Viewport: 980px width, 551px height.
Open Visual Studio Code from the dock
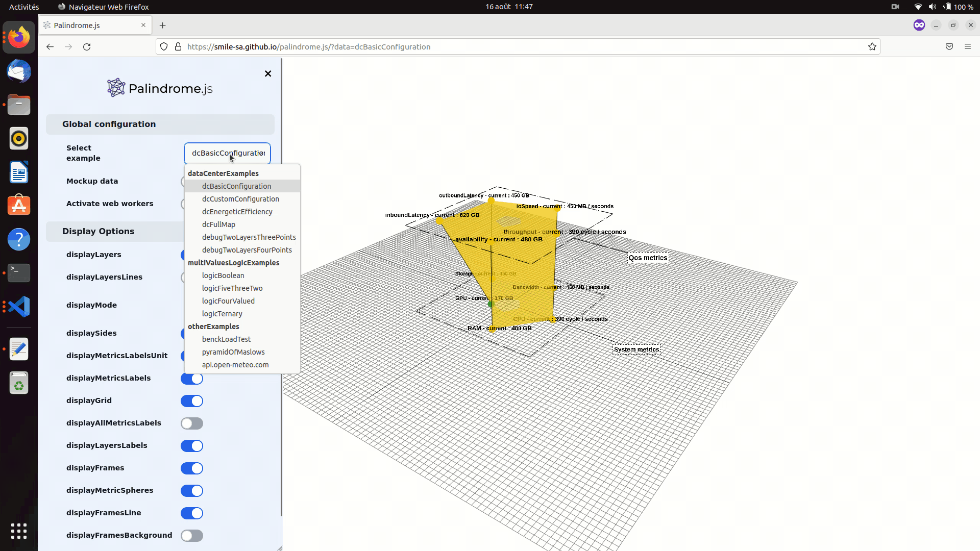click(x=19, y=307)
